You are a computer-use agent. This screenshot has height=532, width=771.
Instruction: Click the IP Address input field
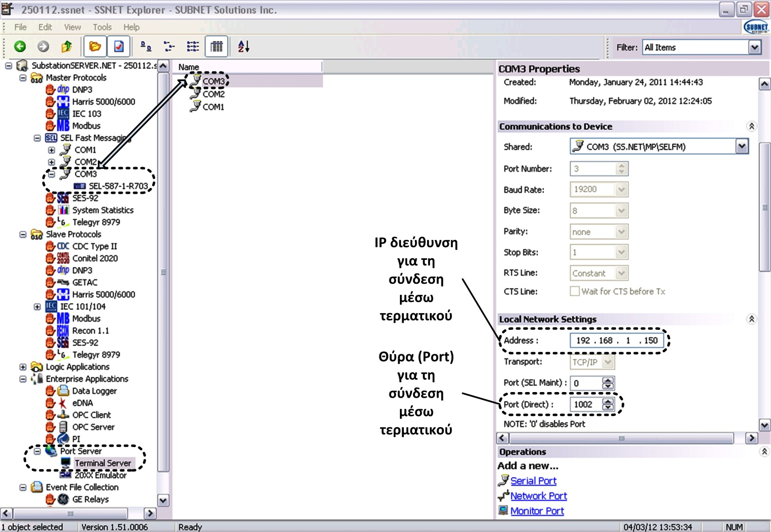617,340
